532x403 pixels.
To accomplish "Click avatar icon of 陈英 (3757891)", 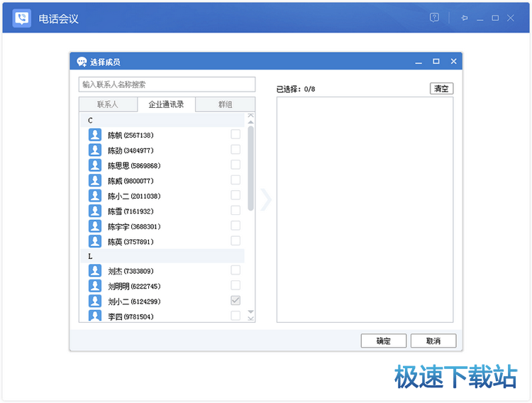I will pyautogui.click(x=95, y=241).
